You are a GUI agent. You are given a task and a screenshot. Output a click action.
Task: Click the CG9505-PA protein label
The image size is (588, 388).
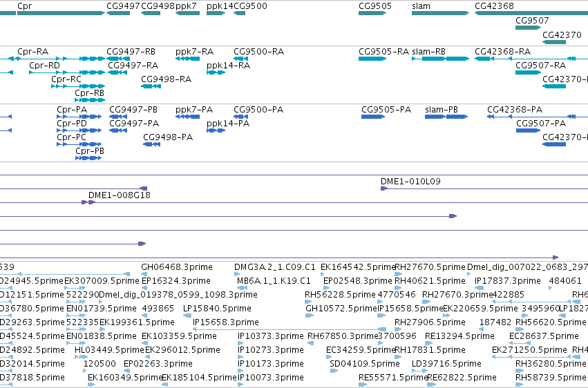386,110
